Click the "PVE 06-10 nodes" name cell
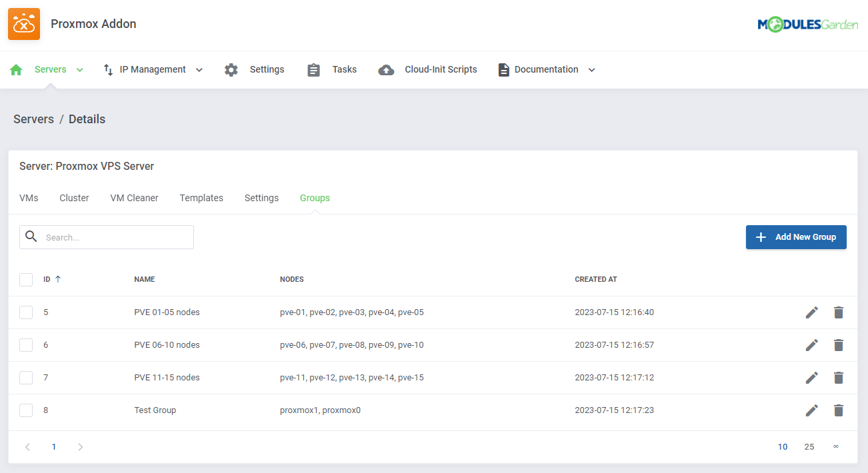Screen dimensions: 868x473 (x=167, y=345)
